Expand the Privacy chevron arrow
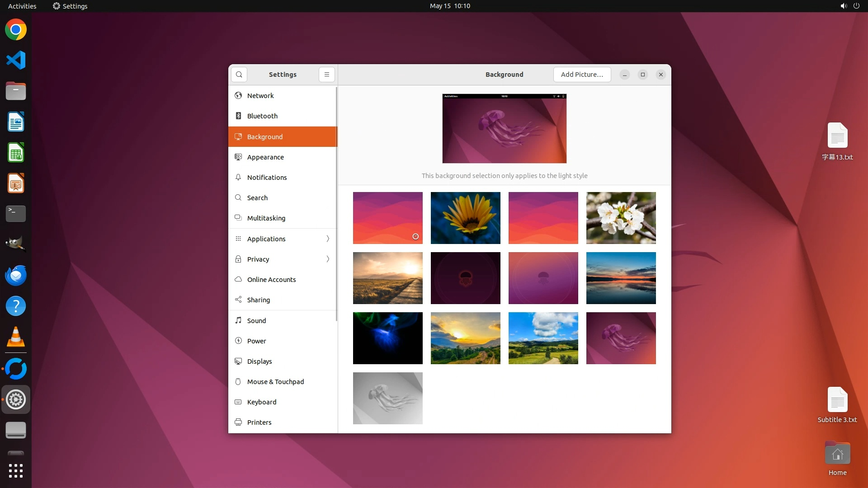The width and height of the screenshot is (868, 488). pos(328,259)
